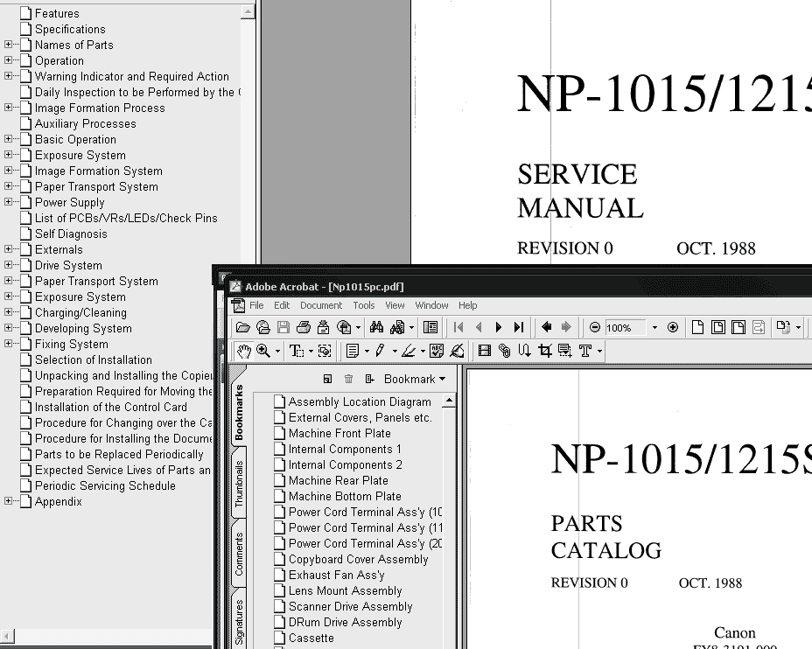The height and width of the screenshot is (649, 812).
Task: Open the Scanner Drive Assembly bookmark
Action: (350, 606)
